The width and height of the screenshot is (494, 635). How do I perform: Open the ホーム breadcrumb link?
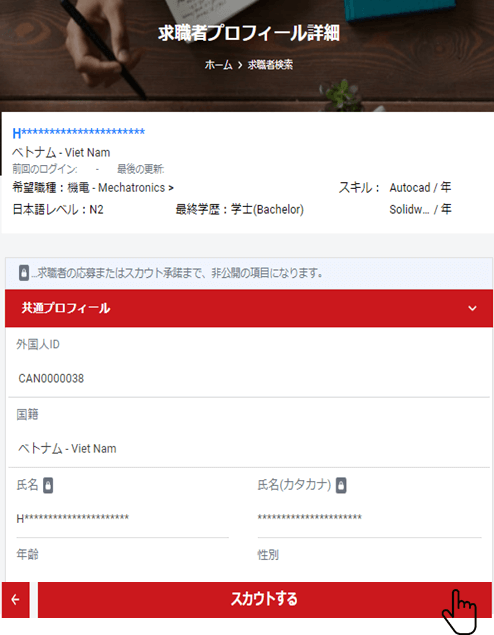click(218, 65)
